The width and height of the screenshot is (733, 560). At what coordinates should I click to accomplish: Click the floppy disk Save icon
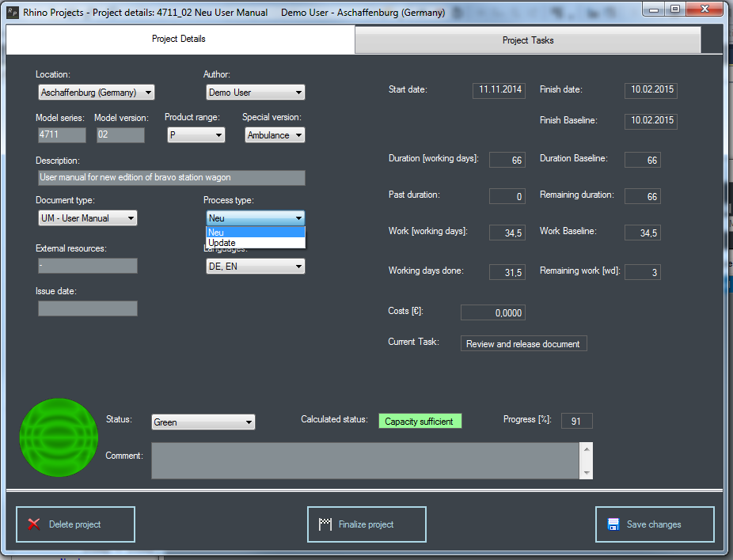pyautogui.click(x=613, y=524)
